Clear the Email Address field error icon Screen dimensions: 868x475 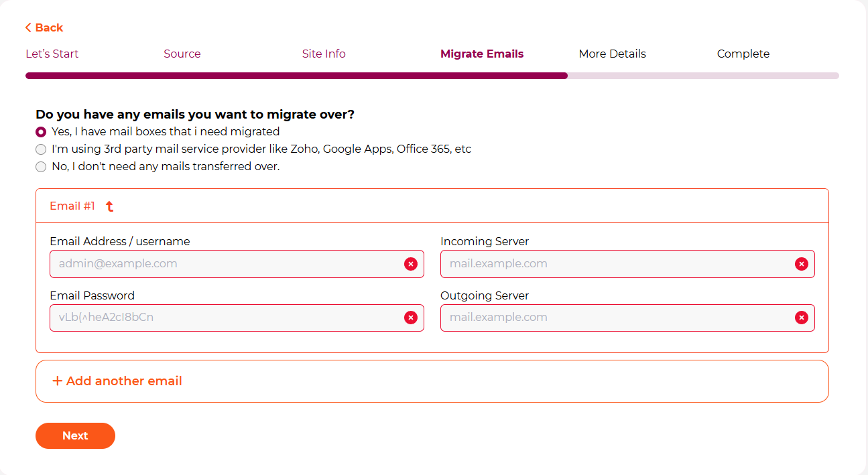pyautogui.click(x=411, y=264)
